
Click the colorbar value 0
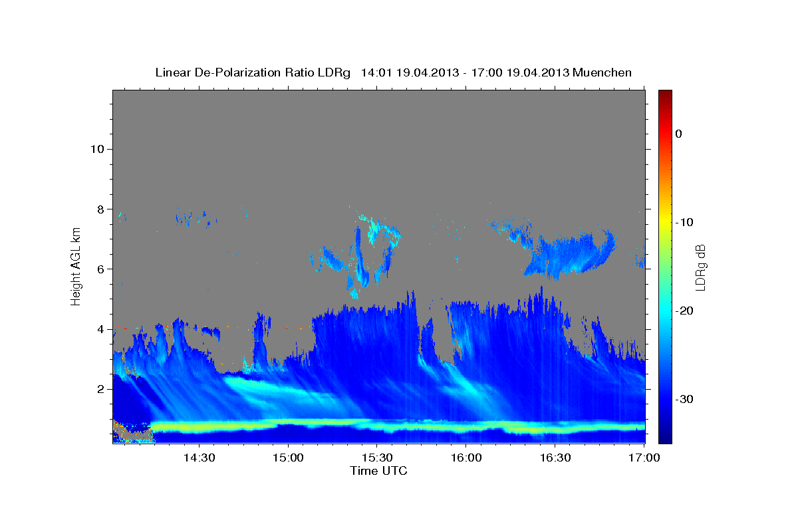tap(679, 134)
